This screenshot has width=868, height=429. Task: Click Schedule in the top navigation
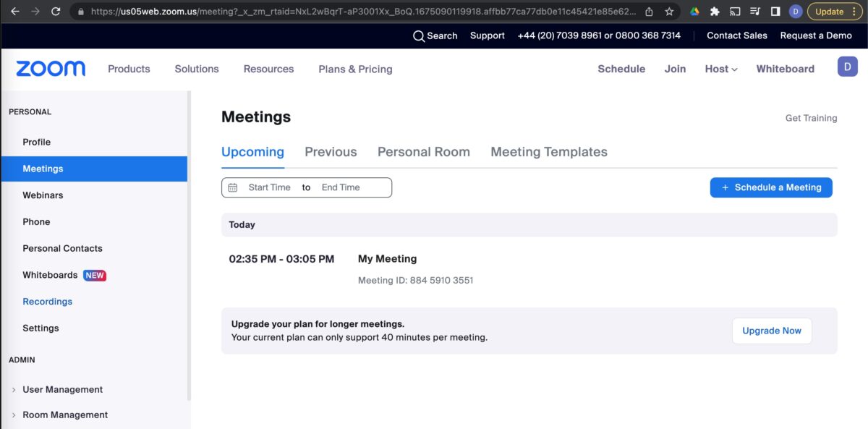click(x=621, y=69)
